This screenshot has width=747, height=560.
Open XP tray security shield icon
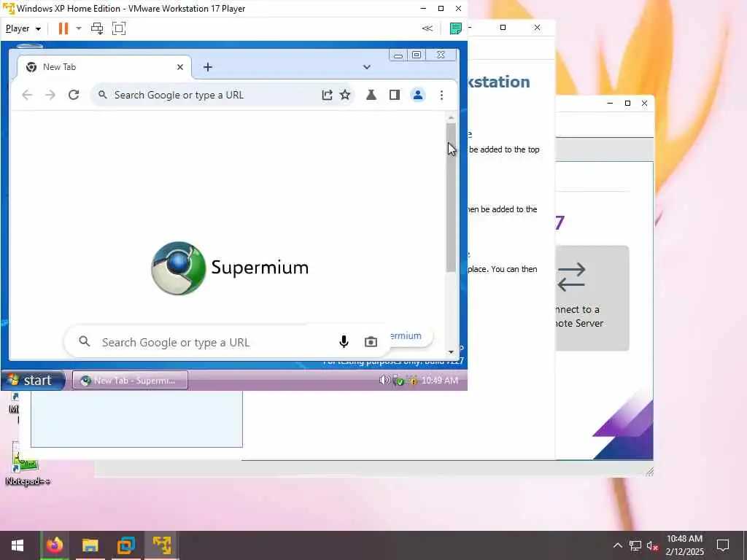pos(399,381)
